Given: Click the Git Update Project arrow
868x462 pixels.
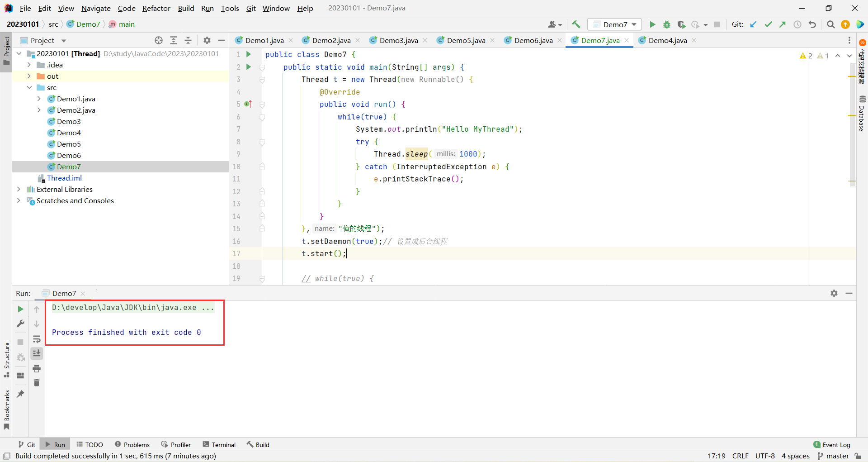Looking at the screenshot, I should (x=753, y=24).
